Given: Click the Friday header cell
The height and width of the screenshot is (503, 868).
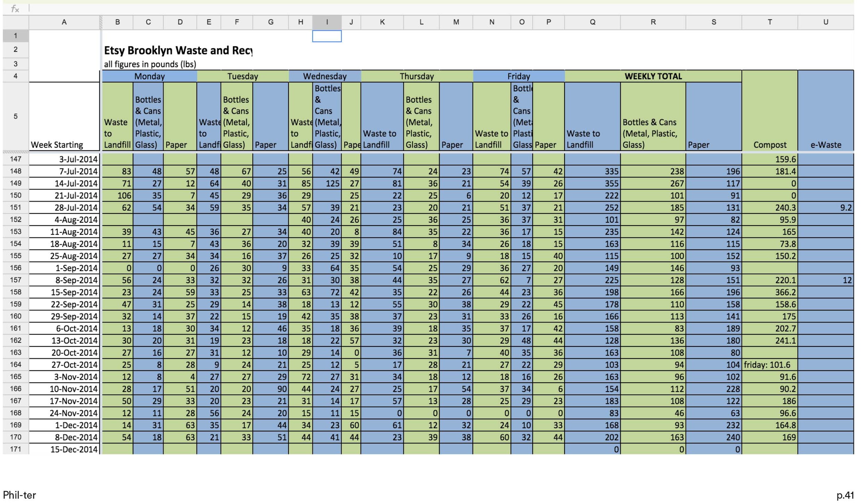Looking at the screenshot, I should pos(519,76).
